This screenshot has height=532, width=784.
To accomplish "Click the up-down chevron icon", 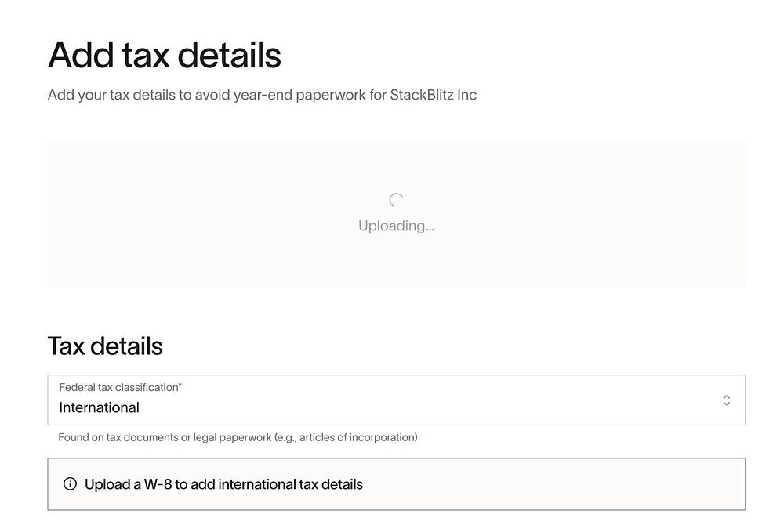I will (x=726, y=400).
